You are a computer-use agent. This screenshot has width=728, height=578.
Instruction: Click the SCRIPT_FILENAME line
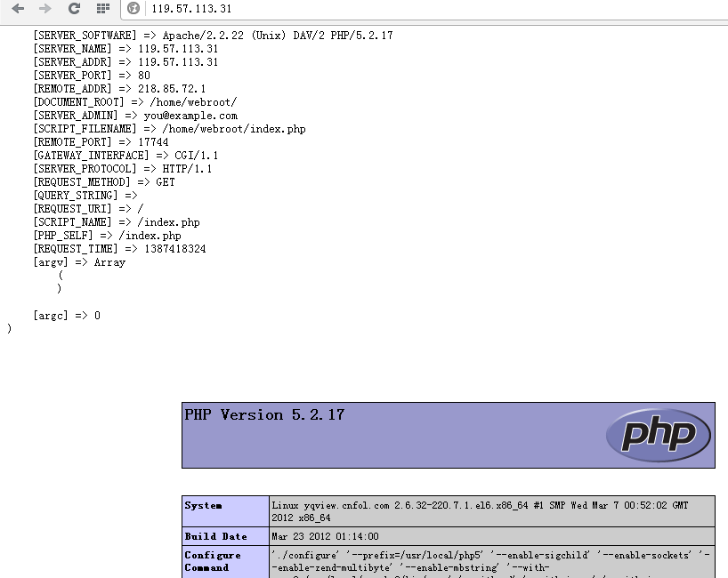point(169,130)
